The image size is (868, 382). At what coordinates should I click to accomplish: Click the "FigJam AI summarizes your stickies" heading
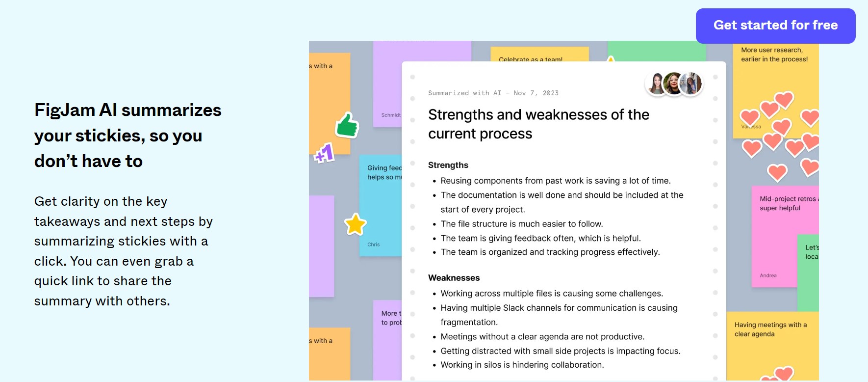[x=128, y=136]
